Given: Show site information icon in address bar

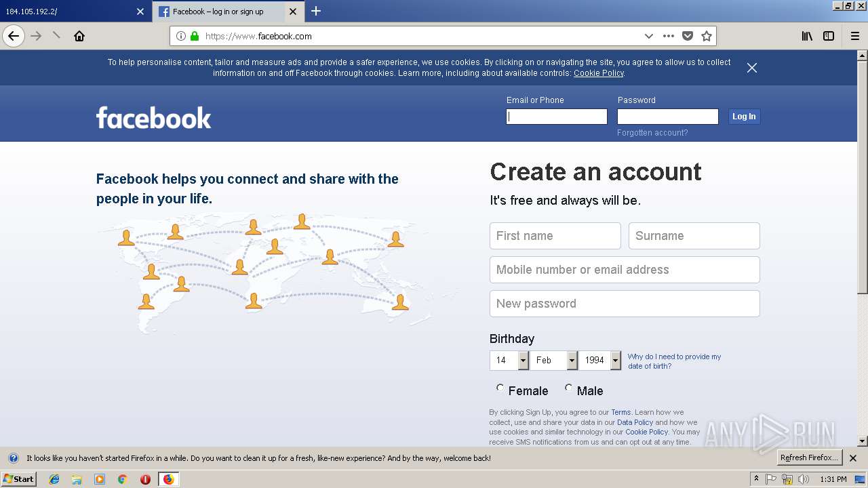Looking at the screenshot, I should (181, 36).
